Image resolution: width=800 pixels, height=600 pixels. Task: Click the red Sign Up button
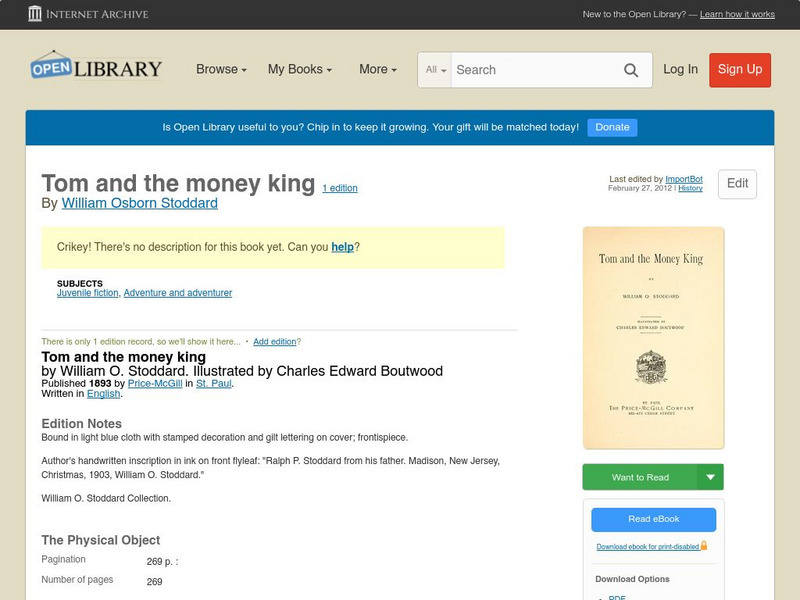coord(740,70)
